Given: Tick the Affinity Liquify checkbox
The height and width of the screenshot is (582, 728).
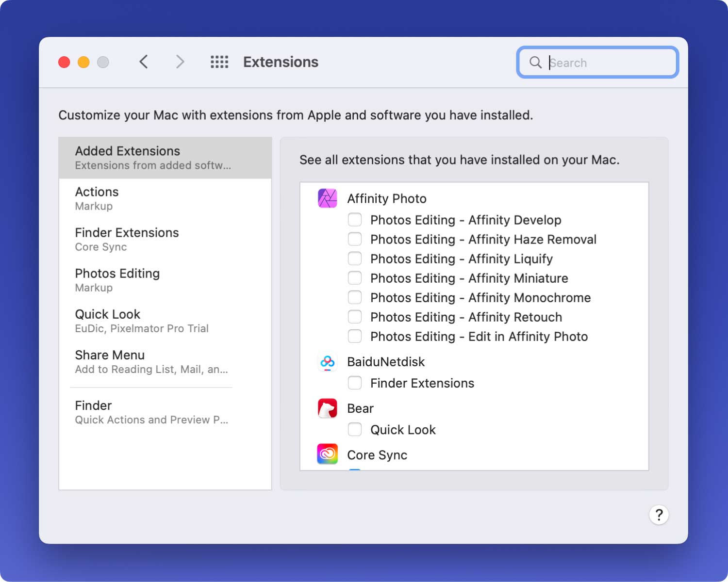Looking at the screenshot, I should pyautogui.click(x=355, y=259).
